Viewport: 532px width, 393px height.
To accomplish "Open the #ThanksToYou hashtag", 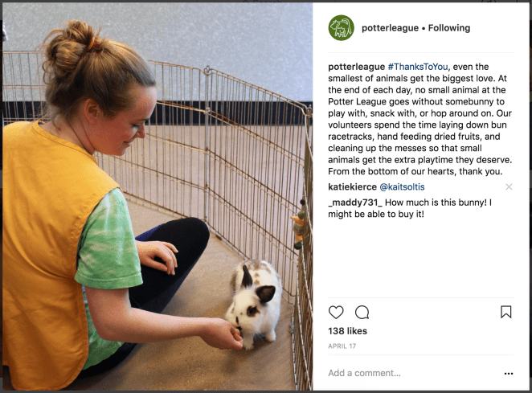I will click(418, 67).
